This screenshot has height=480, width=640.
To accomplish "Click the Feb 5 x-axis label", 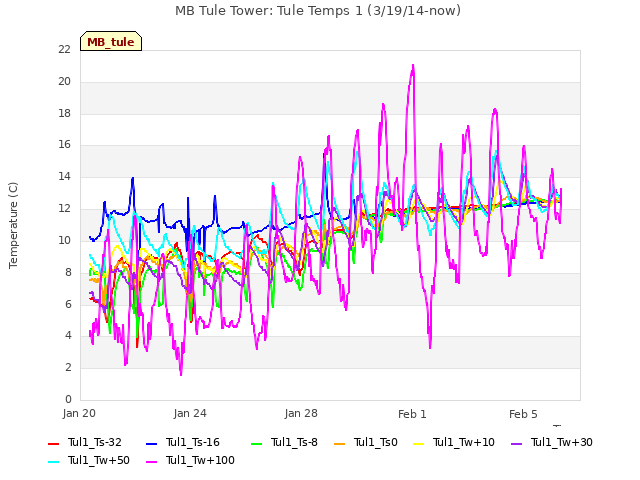I will pyautogui.click(x=523, y=414).
